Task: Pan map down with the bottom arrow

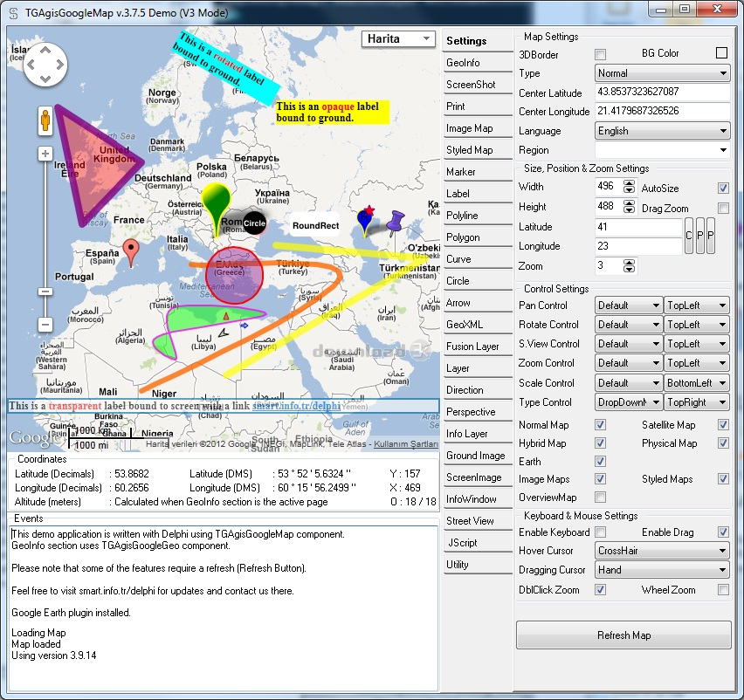Action: click(45, 79)
